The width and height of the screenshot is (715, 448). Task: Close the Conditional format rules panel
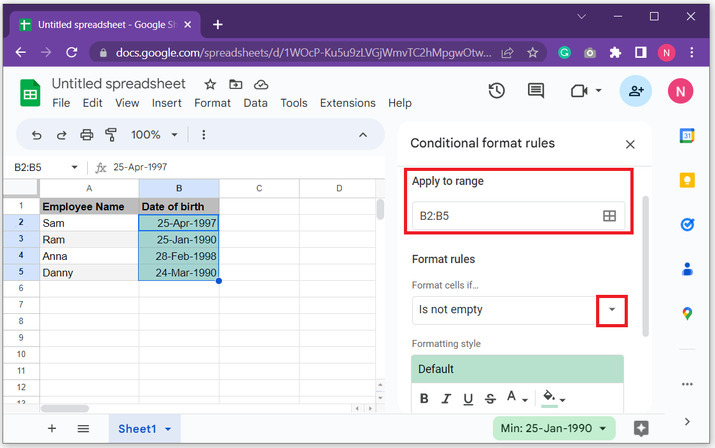tap(630, 145)
